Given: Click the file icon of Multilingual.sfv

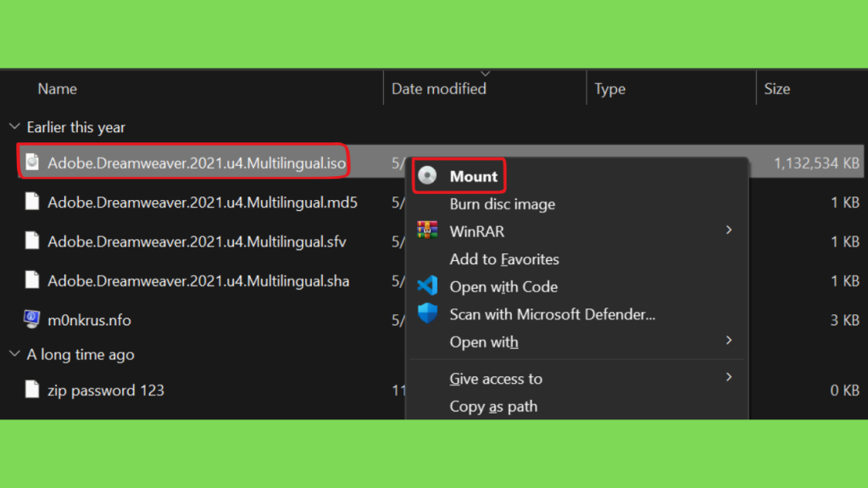Looking at the screenshot, I should [32, 241].
